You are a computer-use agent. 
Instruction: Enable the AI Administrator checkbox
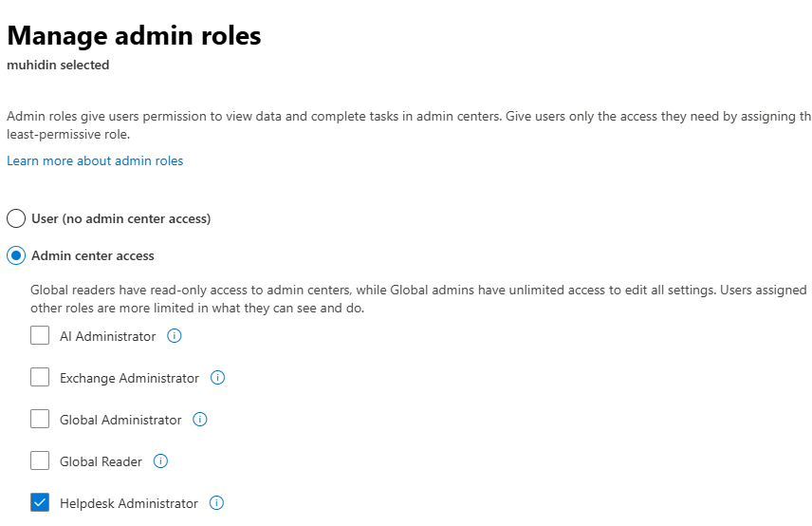tap(40, 336)
